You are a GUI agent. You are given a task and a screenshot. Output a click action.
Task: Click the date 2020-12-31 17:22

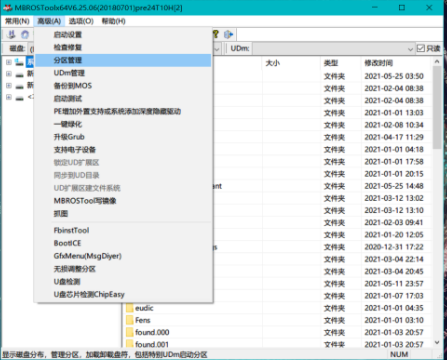(x=394, y=247)
